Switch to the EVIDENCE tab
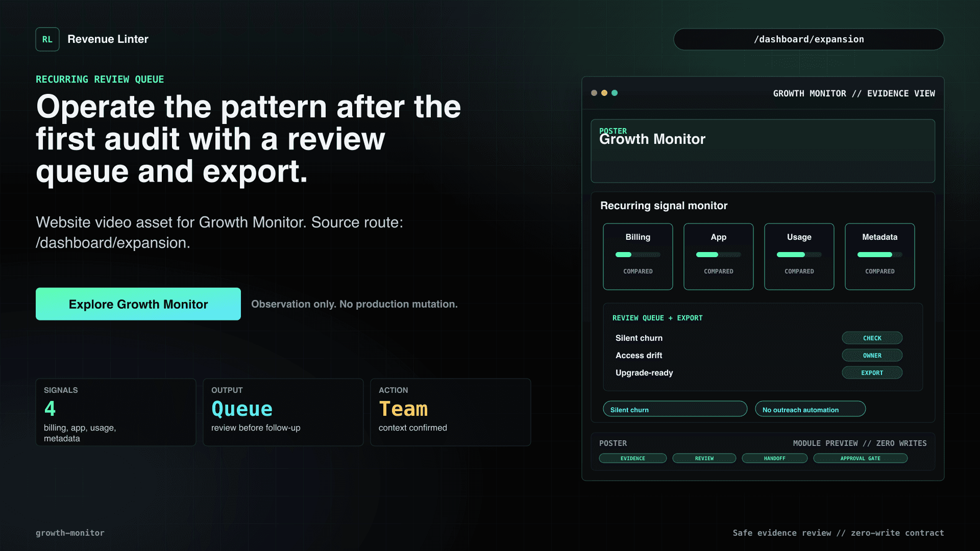This screenshot has height=551, width=980. (x=633, y=458)
